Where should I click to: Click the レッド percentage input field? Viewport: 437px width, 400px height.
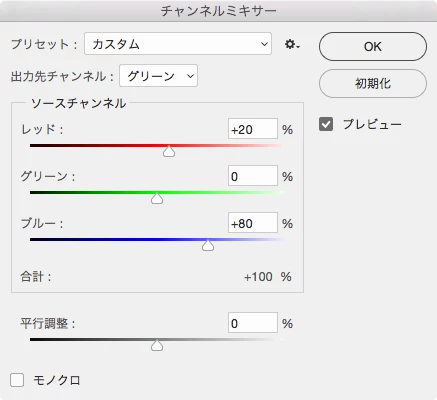(253, 129)
